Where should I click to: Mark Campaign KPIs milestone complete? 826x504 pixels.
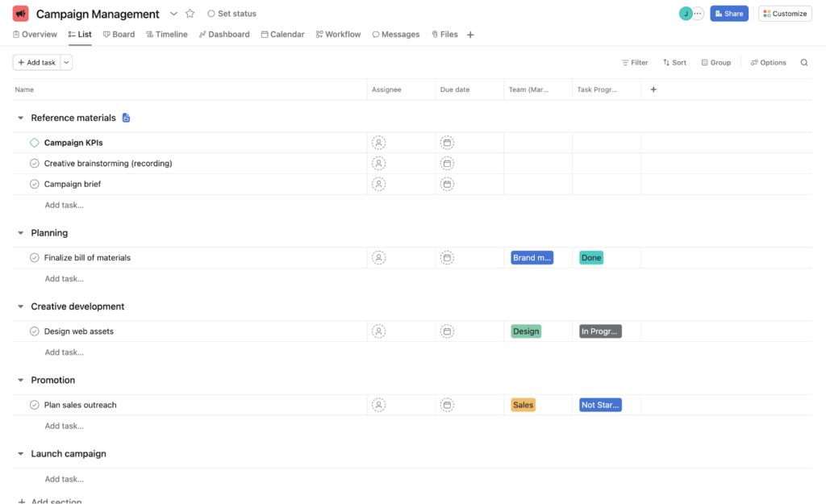click(34, 143)
